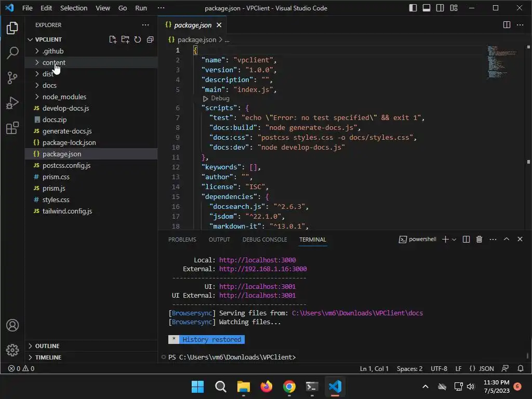Image resolution: width=532 pixels, height=399 pixels.
Task: Expand the dist folder
Action: click(x=91, y=74)
